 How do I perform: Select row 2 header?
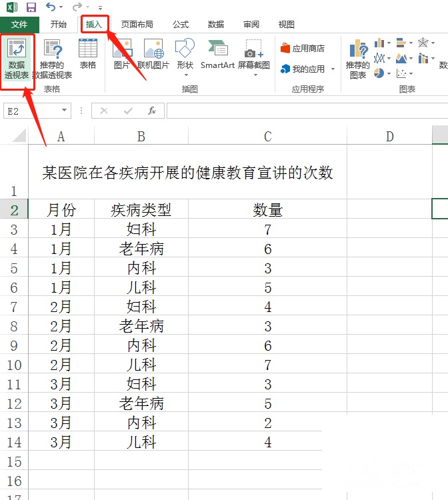click(x=14, y=210)
